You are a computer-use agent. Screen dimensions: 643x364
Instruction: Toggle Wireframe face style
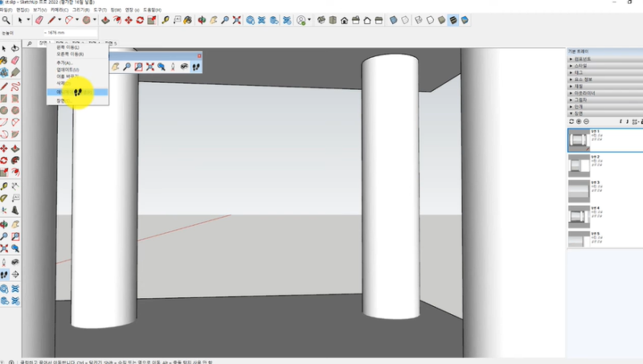418,20
